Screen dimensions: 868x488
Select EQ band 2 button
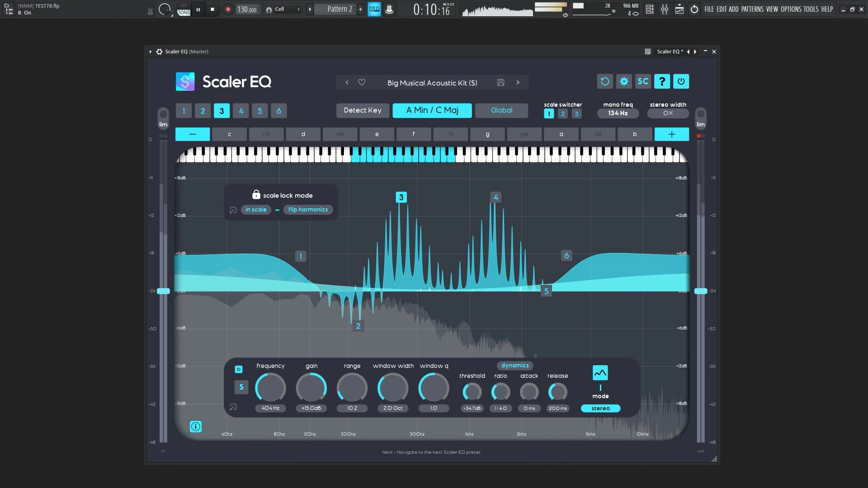click(203, 111)
